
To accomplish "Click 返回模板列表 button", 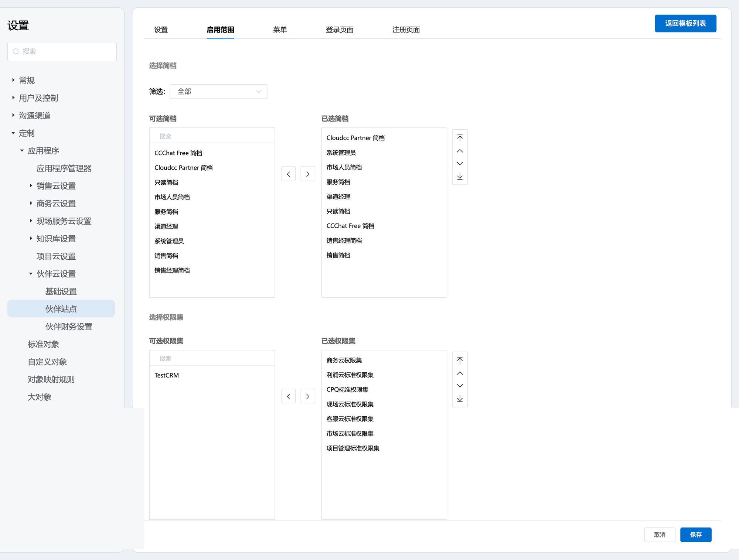I will point(685,23).
